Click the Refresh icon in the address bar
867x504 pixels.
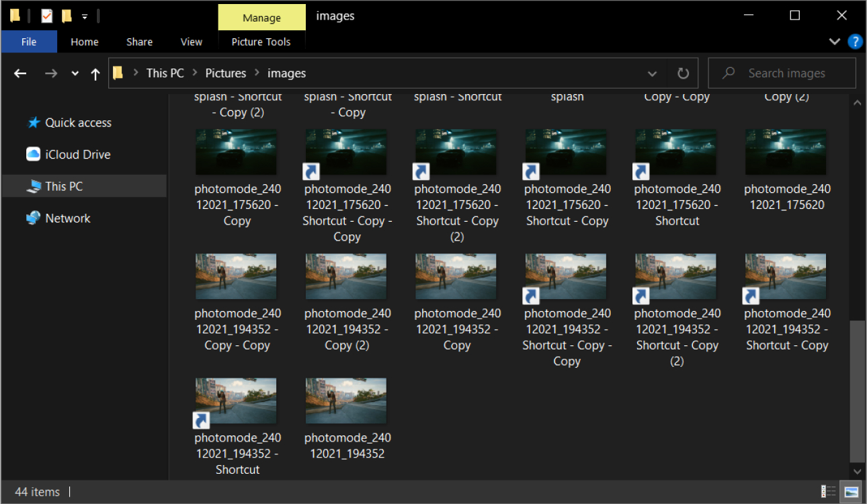[x=683, y=73]
